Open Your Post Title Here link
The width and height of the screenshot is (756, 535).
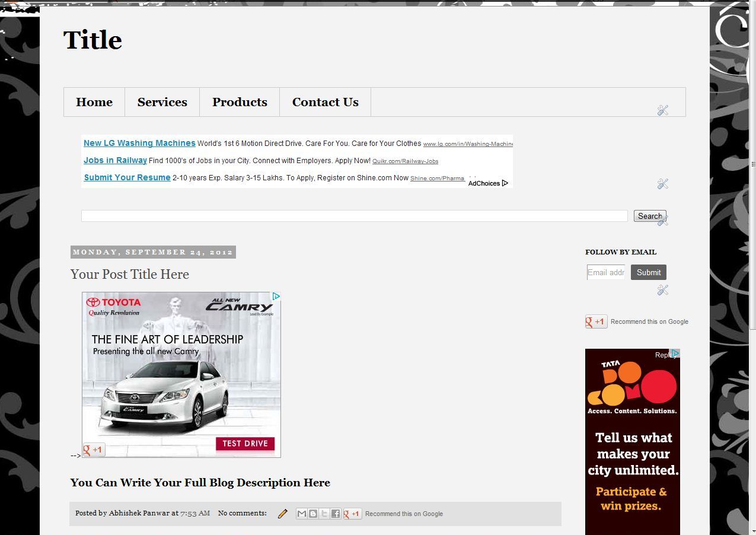pos(130,274)
